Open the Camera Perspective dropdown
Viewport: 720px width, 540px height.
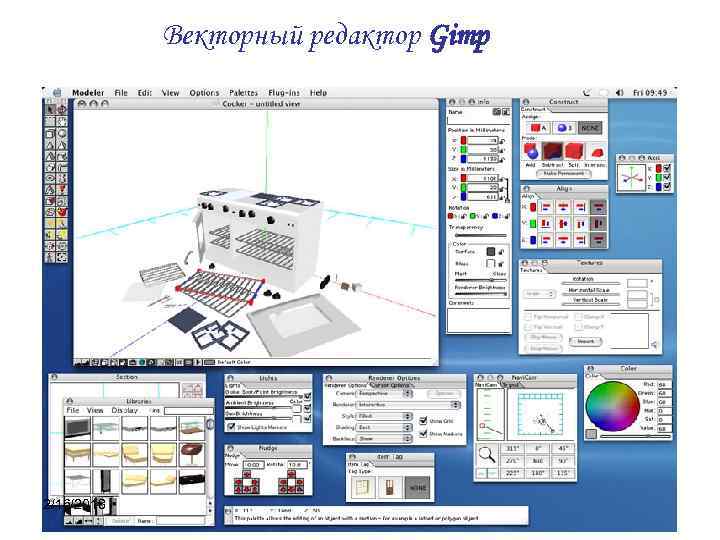384,394
